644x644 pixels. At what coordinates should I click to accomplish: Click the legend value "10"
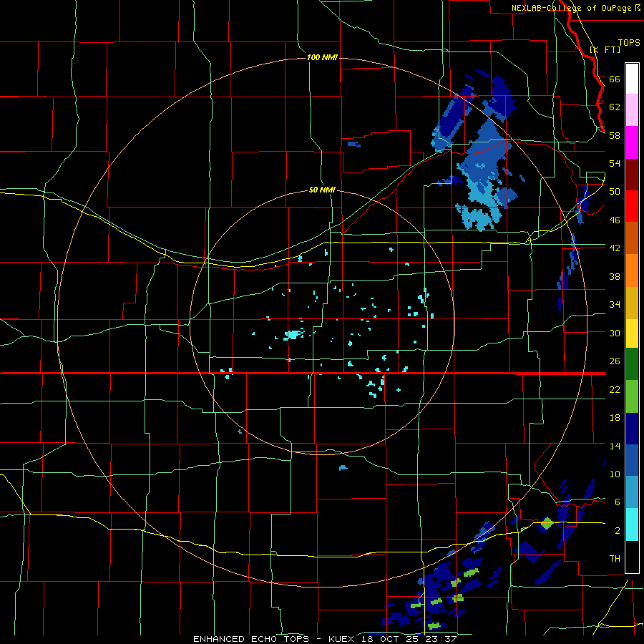point(615,474)
